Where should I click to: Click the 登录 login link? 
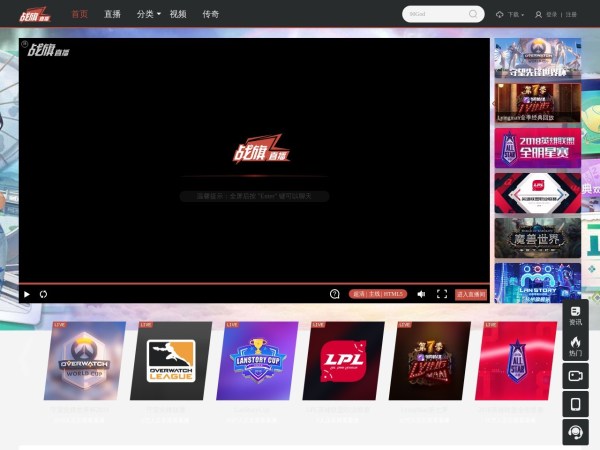[x=552, y=15]
